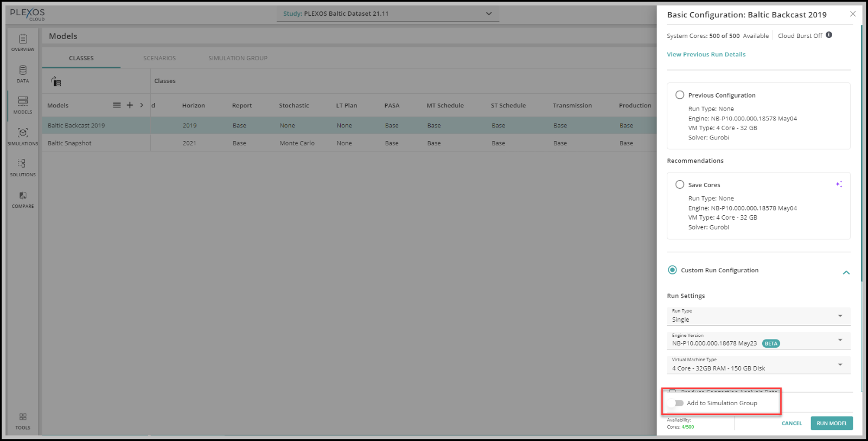
Task: Add a new model with plus icon
Action: 130,105
